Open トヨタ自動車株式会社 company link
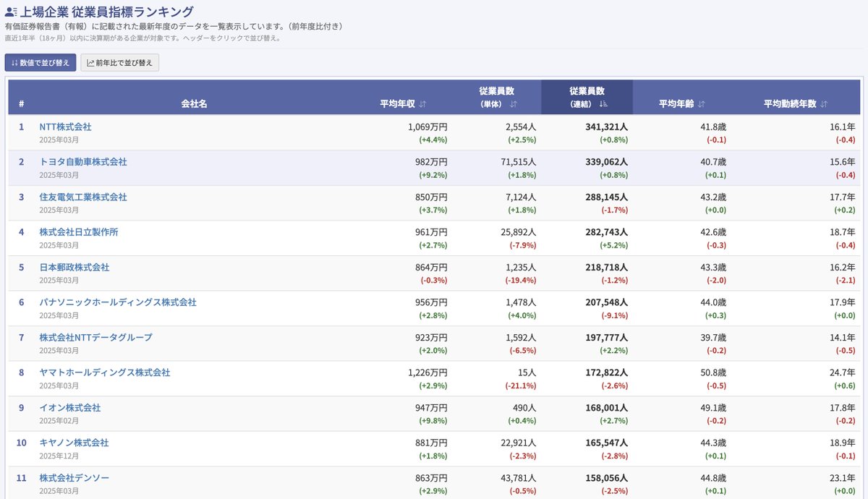 coord(83,162)
